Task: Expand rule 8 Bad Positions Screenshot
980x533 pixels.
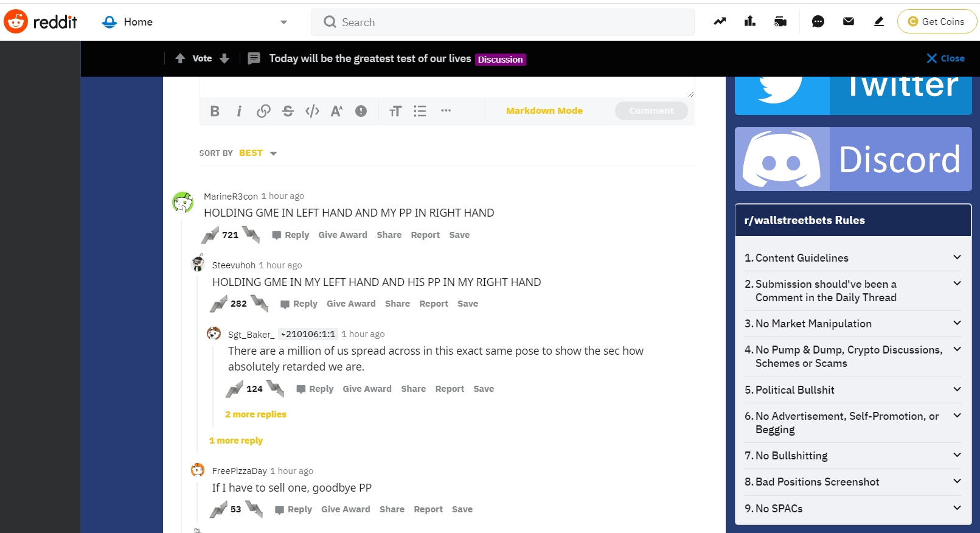Action: tap(853, 482)
